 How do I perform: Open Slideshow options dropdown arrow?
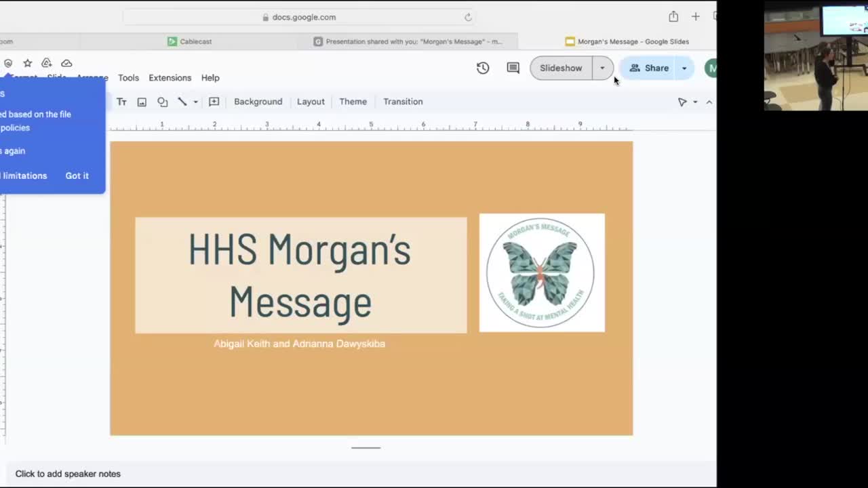(x=602, y=68)
